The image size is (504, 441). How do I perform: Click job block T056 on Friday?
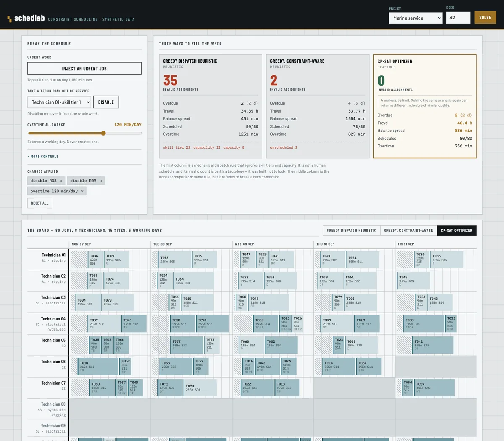point(447,260)
